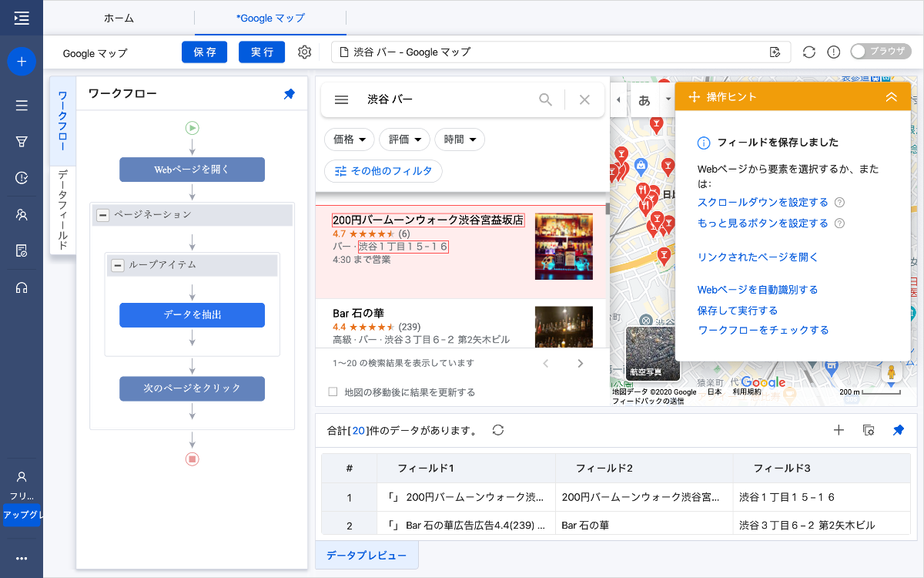The height and width of the screenshot is (578, 924).
Task: Collapse the ループアイテム group
Action: (x=117, y=265)
